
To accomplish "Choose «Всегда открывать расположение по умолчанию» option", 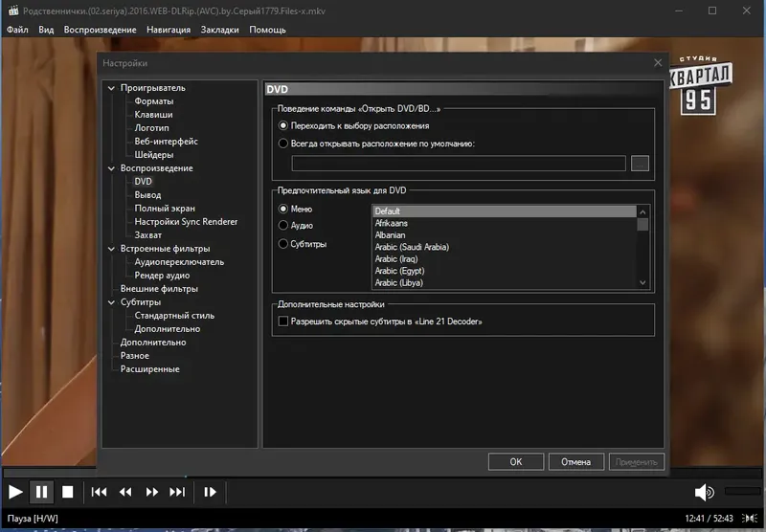I will coord(283,144).
